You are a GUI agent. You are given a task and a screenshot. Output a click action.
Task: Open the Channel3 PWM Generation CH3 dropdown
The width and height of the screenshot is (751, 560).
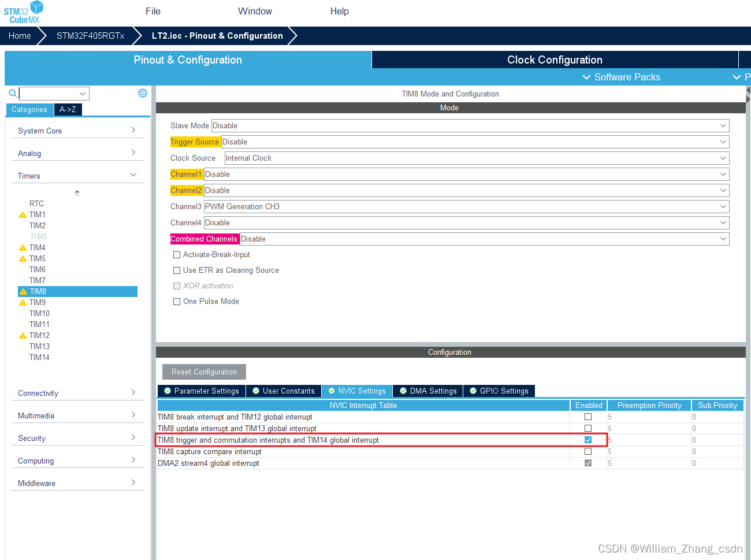click(x=467, y=206)
